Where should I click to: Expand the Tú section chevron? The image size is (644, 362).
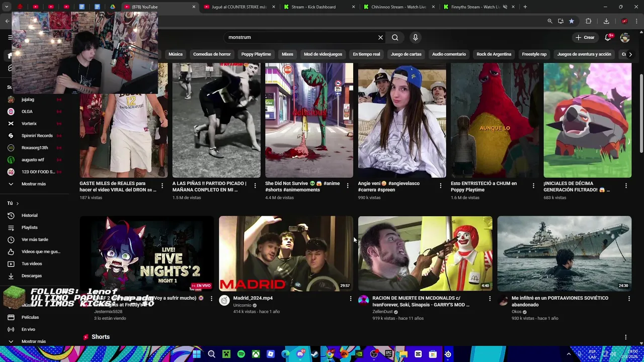tap(17, 203)
